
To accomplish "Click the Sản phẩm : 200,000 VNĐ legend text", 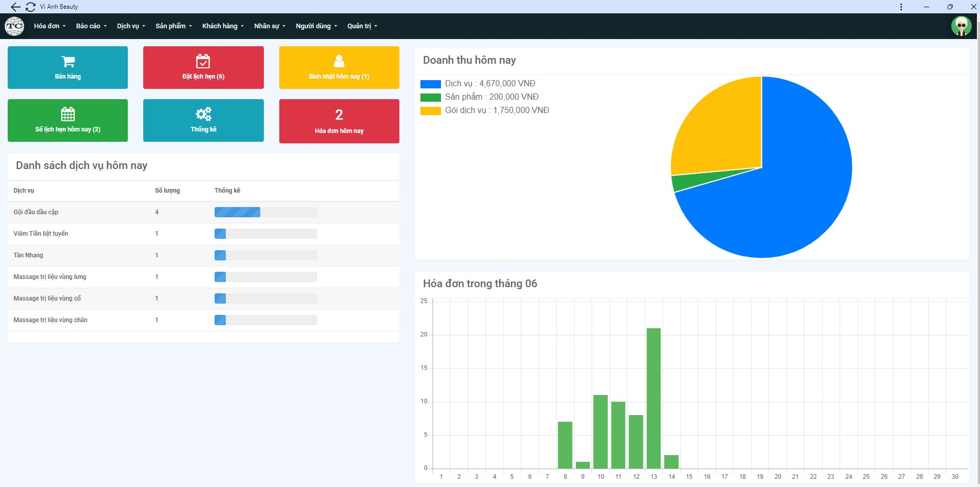I will pyautogui.click(x=492, y=97).
